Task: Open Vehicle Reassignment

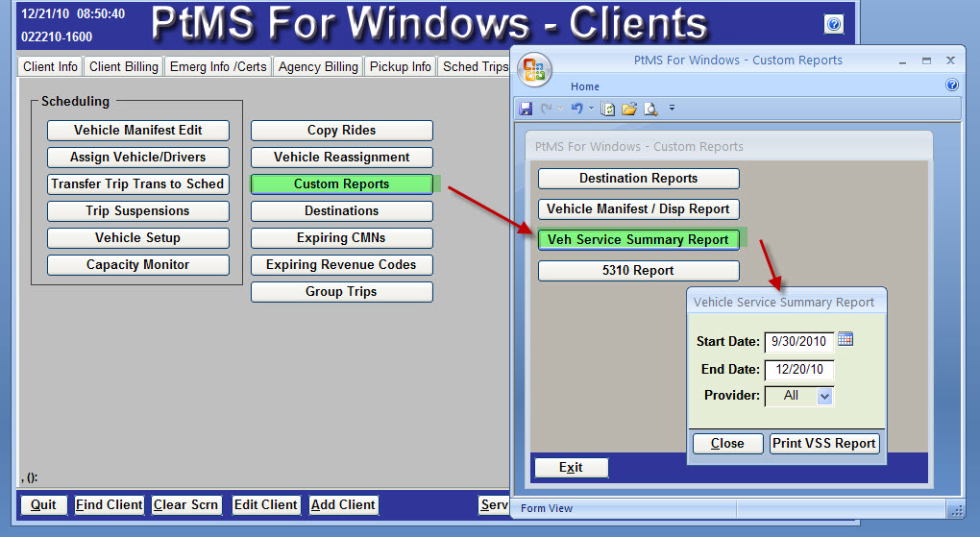Action: [342, 157]
